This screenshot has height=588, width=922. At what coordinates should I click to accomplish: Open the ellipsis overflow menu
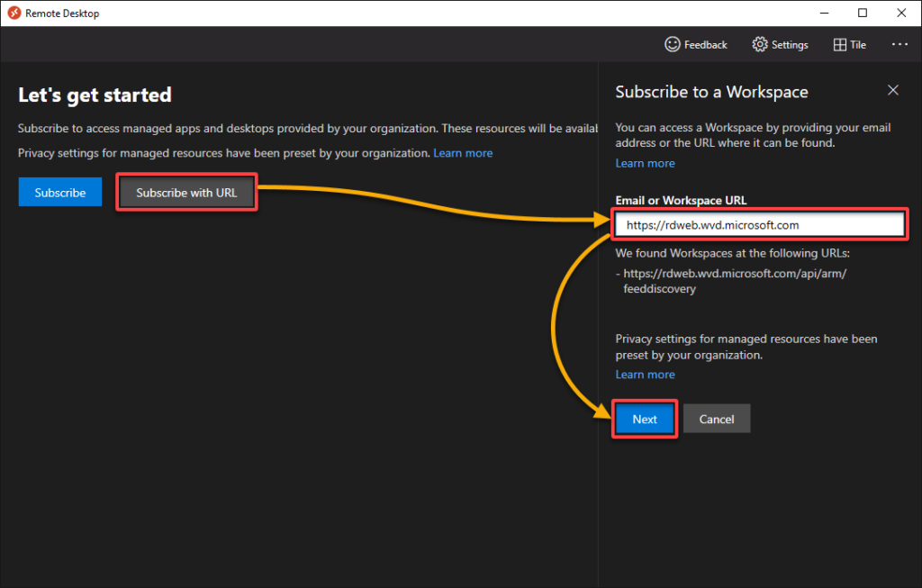pos(899,44)
